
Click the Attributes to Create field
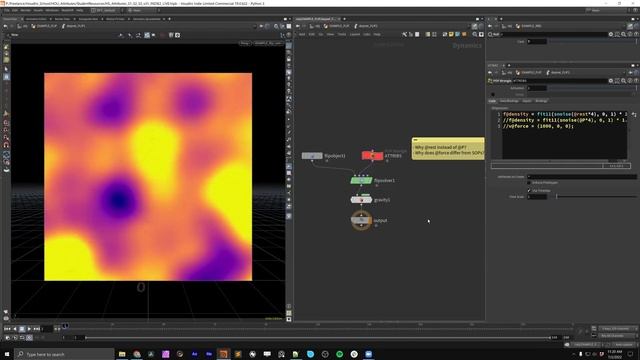(582, 177)
